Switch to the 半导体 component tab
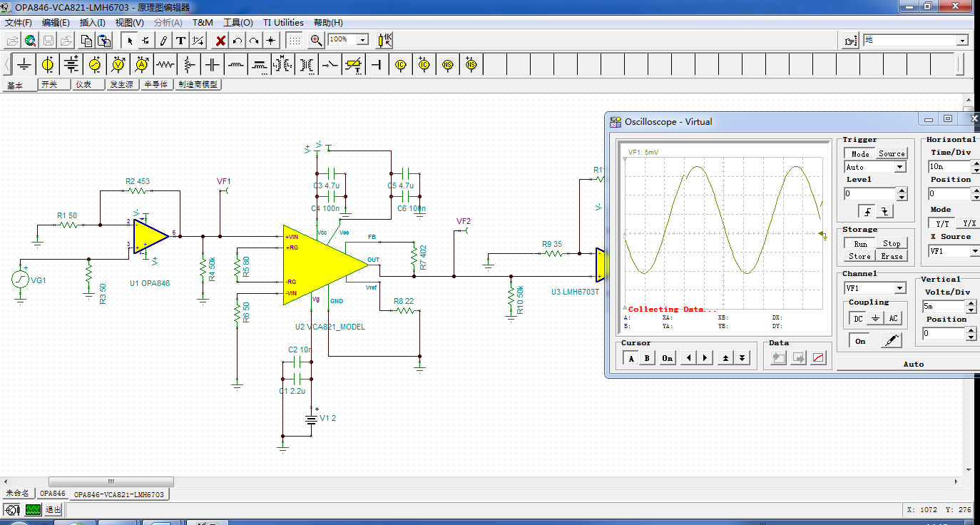Screen dimensions: 980x525 [x=156, y=84]
